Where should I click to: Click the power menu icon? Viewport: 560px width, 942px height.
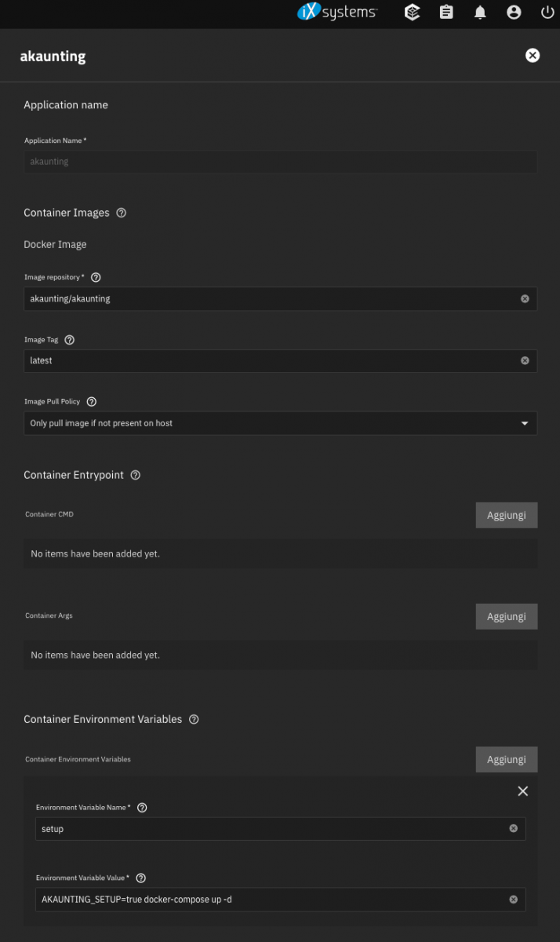pos(547,13)
